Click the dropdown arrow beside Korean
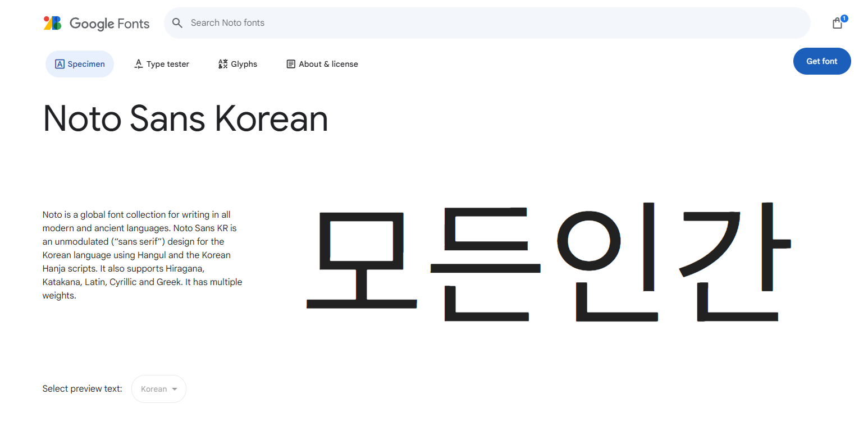Viewport: 868px width, 445px height. (x=175, y=389)
